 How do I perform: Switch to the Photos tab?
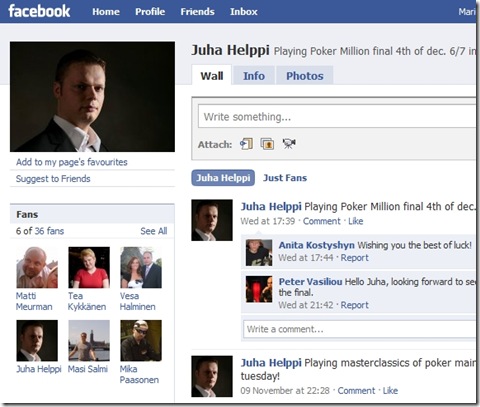(x=305, y=76)
